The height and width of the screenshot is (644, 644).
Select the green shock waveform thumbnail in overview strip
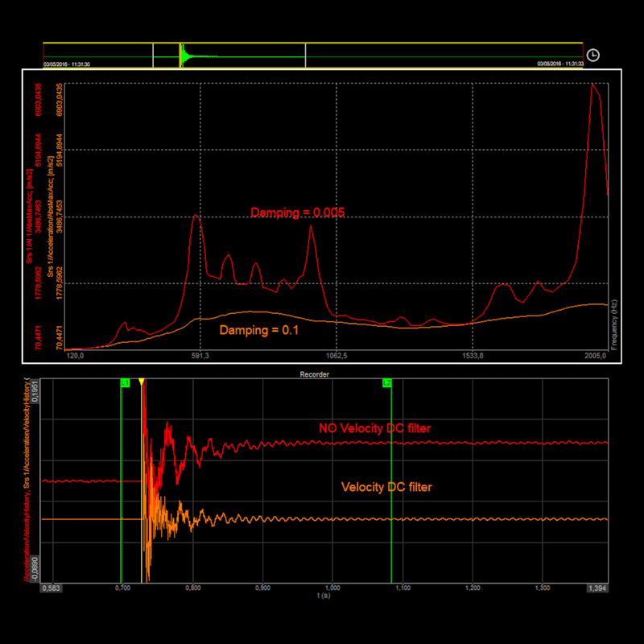[184, 55]
